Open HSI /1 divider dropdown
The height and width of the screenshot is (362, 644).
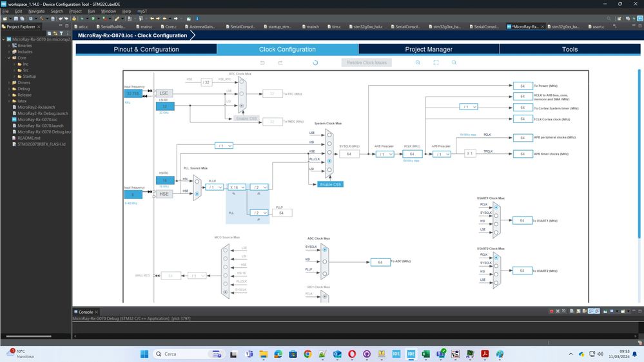click(224, 146)
